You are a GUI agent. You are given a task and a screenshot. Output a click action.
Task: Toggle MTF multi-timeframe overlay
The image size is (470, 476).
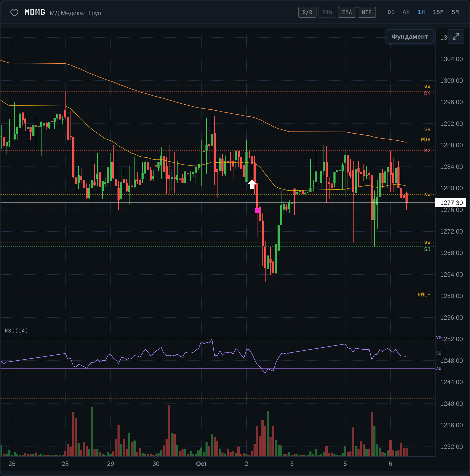pyautogui.click(x=367, y=12)
